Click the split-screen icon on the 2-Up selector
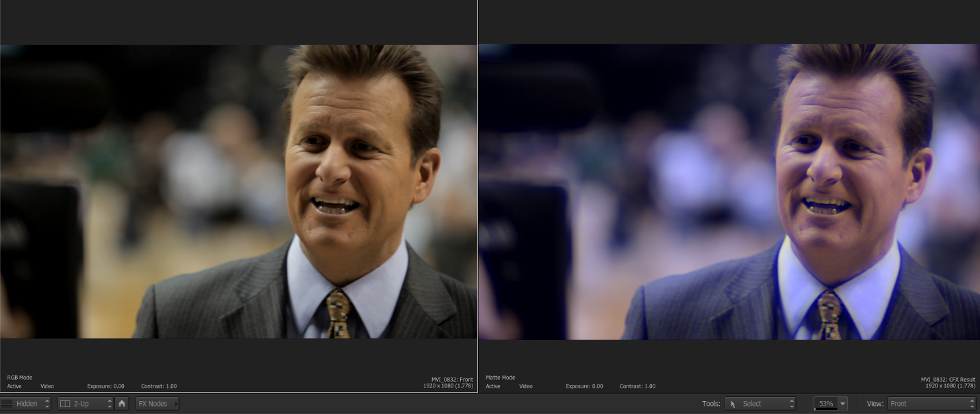 click(x=66, y=404)
